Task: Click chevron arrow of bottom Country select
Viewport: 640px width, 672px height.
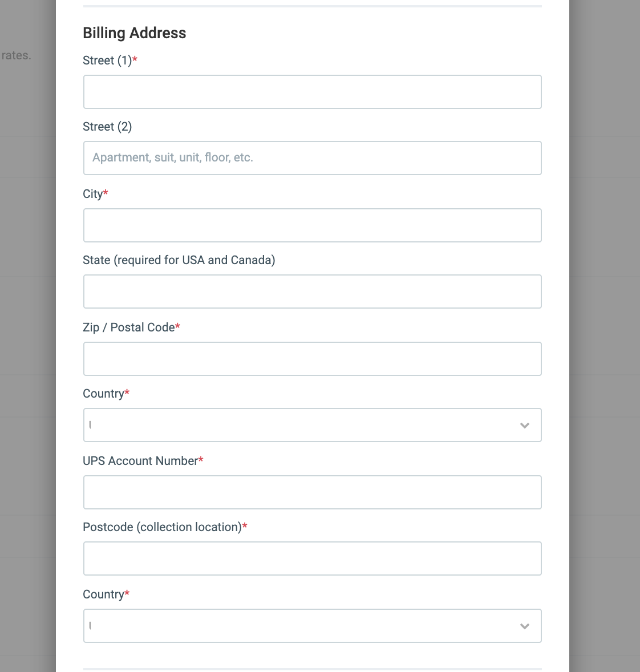Action: pos(525,626)
